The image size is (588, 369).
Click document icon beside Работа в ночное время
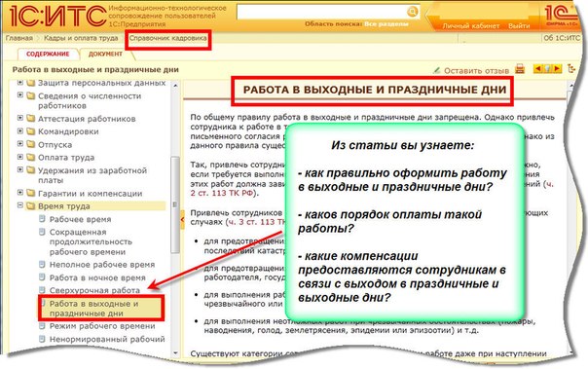coord(42,277)
